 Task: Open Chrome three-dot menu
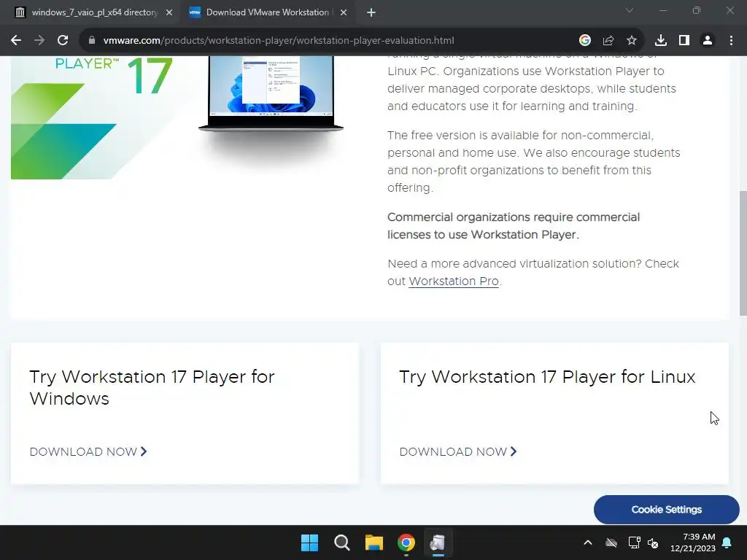pos(731,41)
